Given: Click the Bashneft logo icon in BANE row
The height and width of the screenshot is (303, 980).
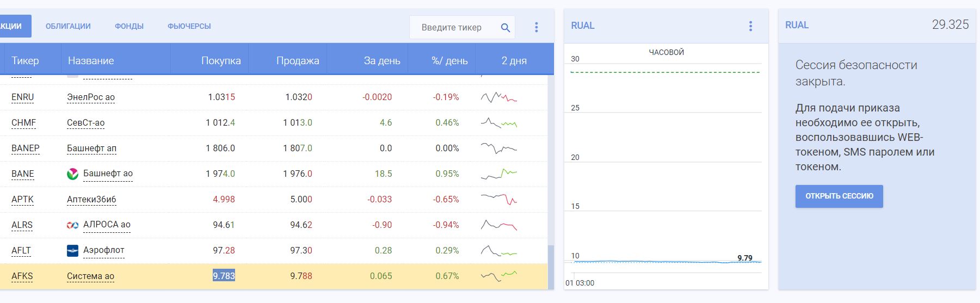Looking at the screenshot, I should (72, 174).
